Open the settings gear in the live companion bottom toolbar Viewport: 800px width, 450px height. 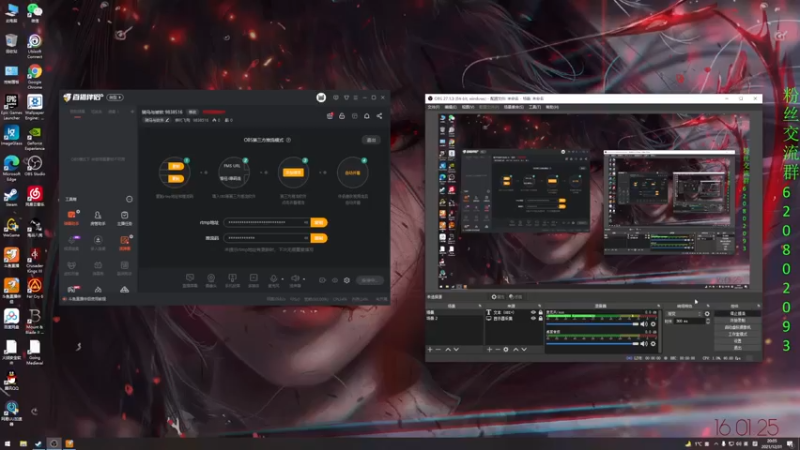[x=347, y=280]
